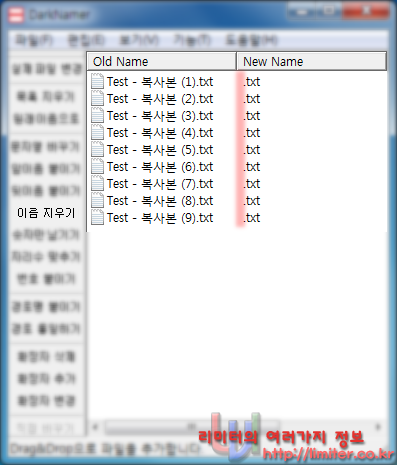Click the file icon of Test - 복사본 (3).txt

tap(97, 116)
